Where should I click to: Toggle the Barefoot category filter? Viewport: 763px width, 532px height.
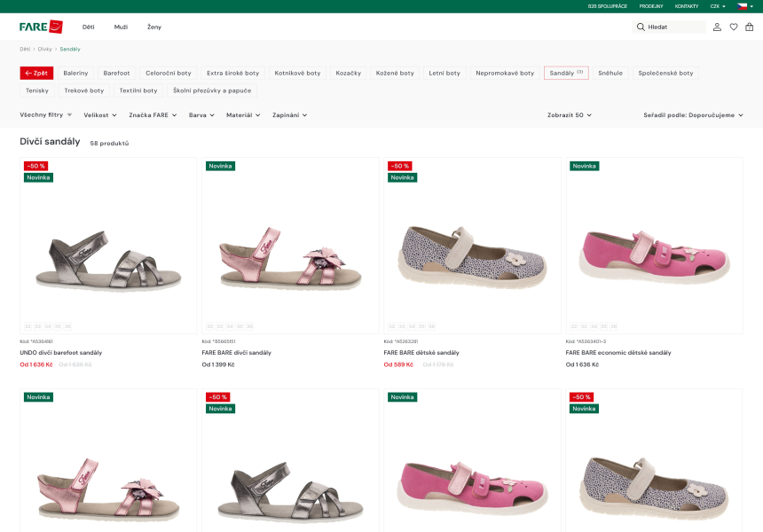[x=116, y=73]
